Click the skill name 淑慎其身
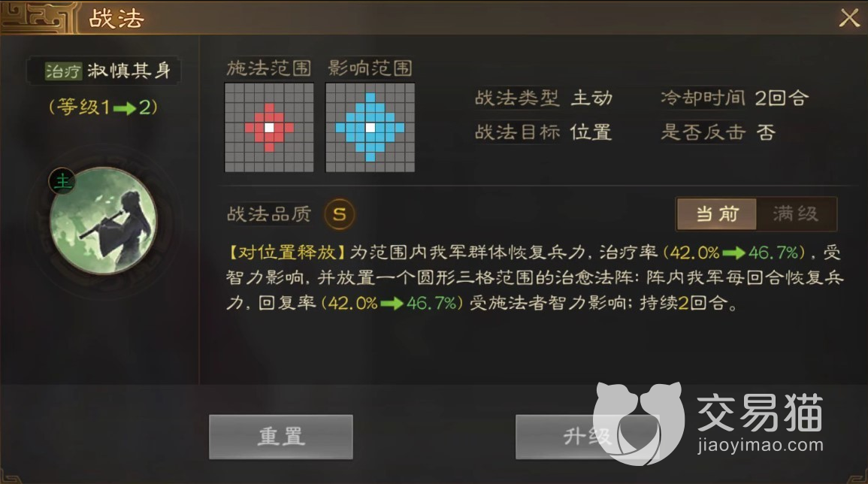The image size is (868, 484). pos(129,71)
